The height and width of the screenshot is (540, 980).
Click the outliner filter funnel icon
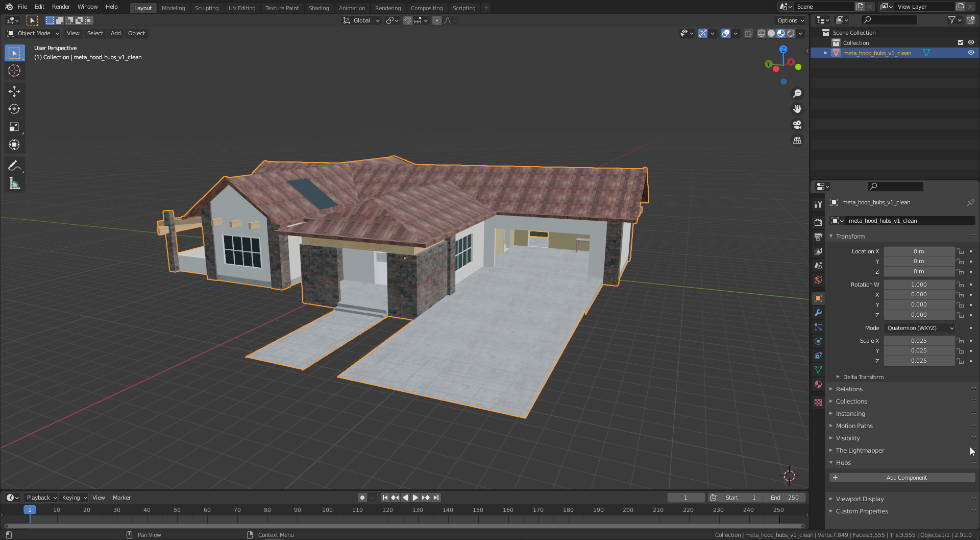(952, 19)
